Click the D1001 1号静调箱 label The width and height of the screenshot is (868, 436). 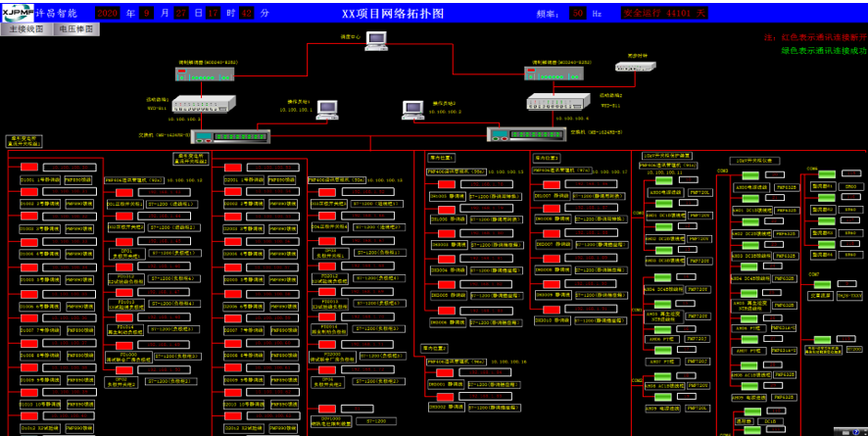41,180
